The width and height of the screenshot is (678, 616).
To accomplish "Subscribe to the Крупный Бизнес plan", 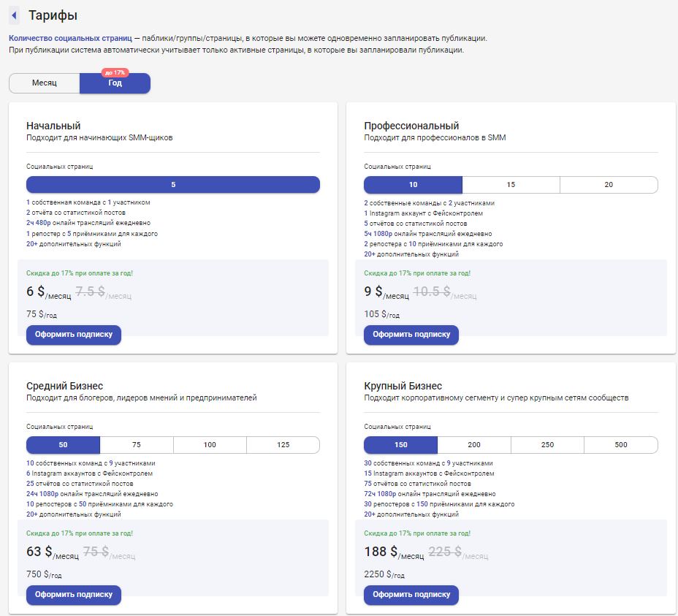I will point(411,595).
